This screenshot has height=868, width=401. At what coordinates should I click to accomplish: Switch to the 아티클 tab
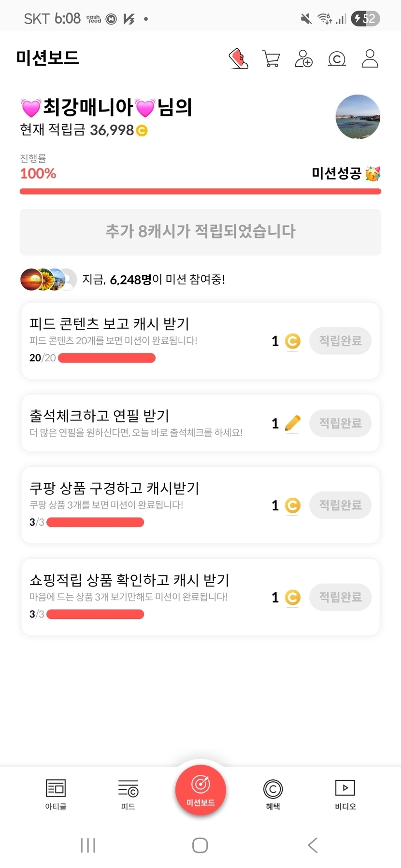click(56, 794)
